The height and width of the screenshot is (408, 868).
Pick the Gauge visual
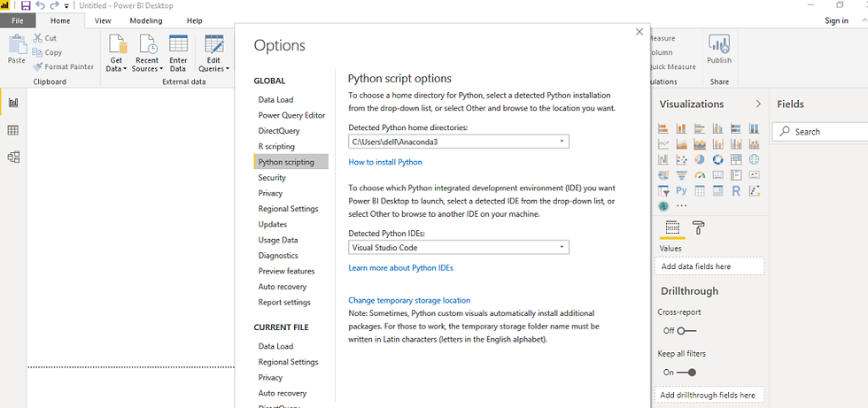700,174
